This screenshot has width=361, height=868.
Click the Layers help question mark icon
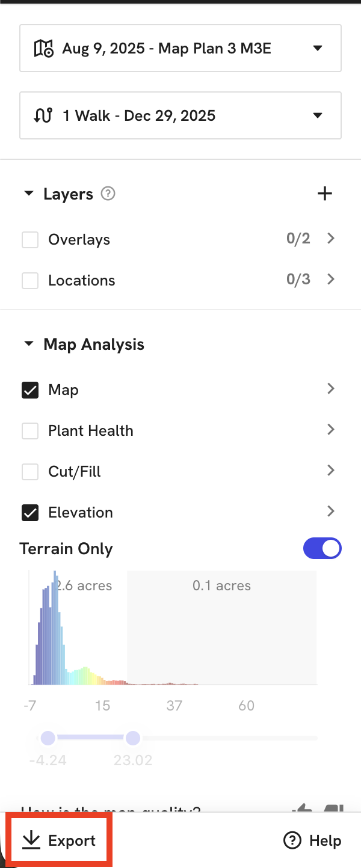tap(108, 194)
